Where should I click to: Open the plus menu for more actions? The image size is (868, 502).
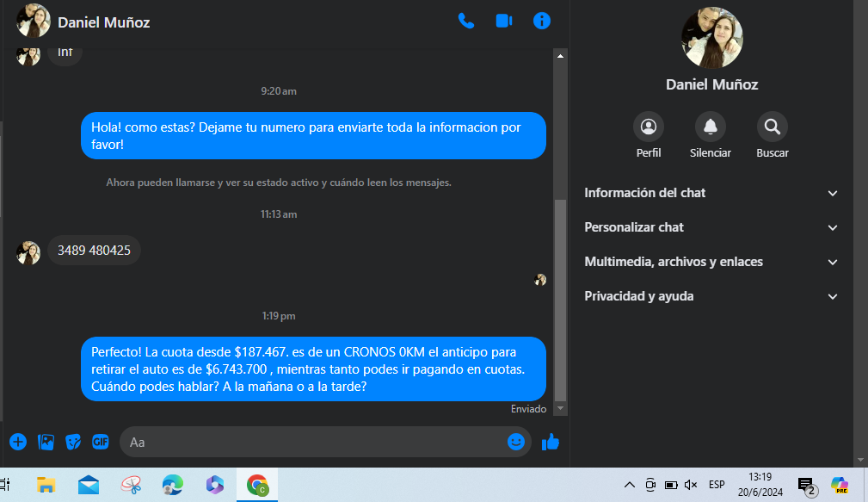18,442
